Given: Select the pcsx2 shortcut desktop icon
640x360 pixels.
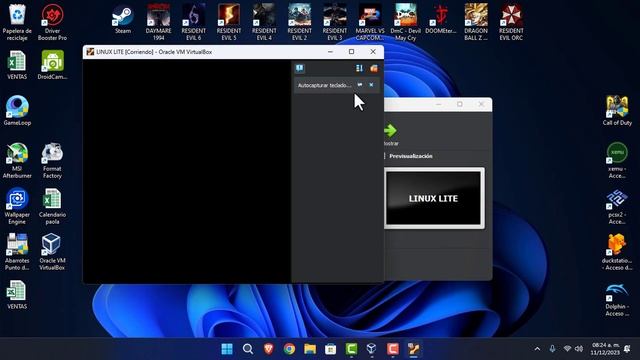Looking at the screenshot, I should point(617,206).
